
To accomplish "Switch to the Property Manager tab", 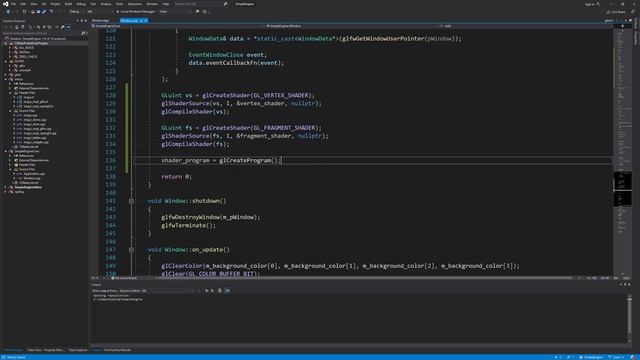I will click(54, 350).
